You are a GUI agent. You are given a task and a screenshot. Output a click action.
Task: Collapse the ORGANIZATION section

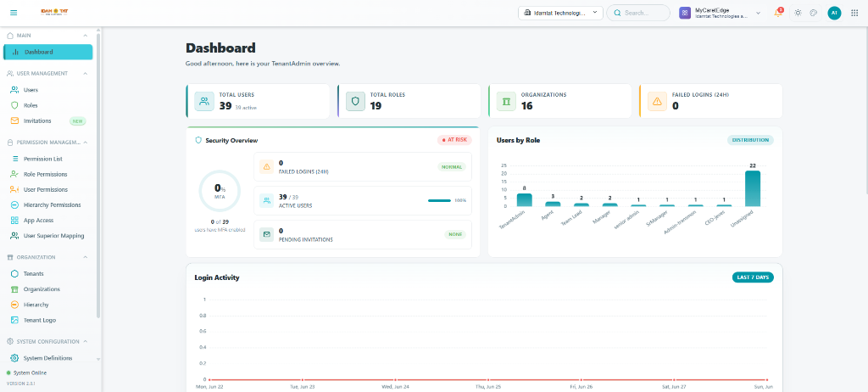(86, 257)
